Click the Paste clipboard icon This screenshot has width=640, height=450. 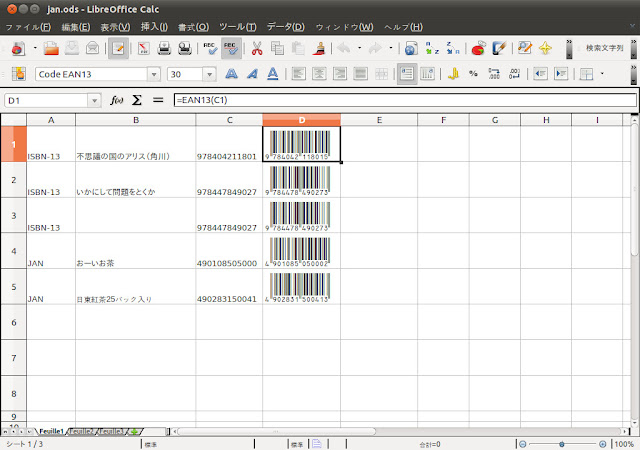click(298, 49)
